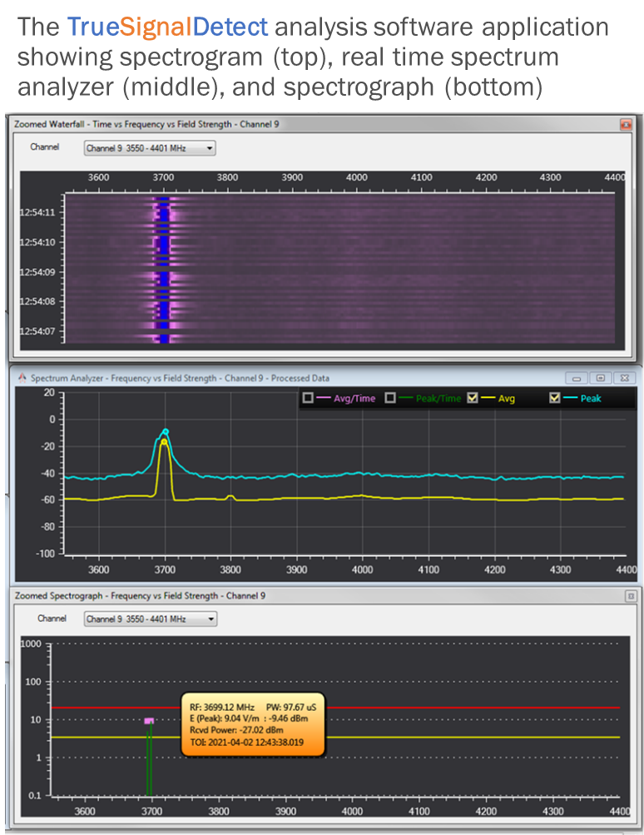
Task: Click the Spectrum Analyzer window title icon
Action: (22, 377)
